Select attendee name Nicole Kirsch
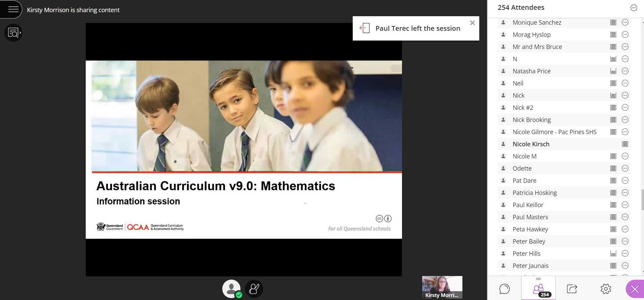The width and height of the screenshot is (644, 300). click(x=531, y=144)
